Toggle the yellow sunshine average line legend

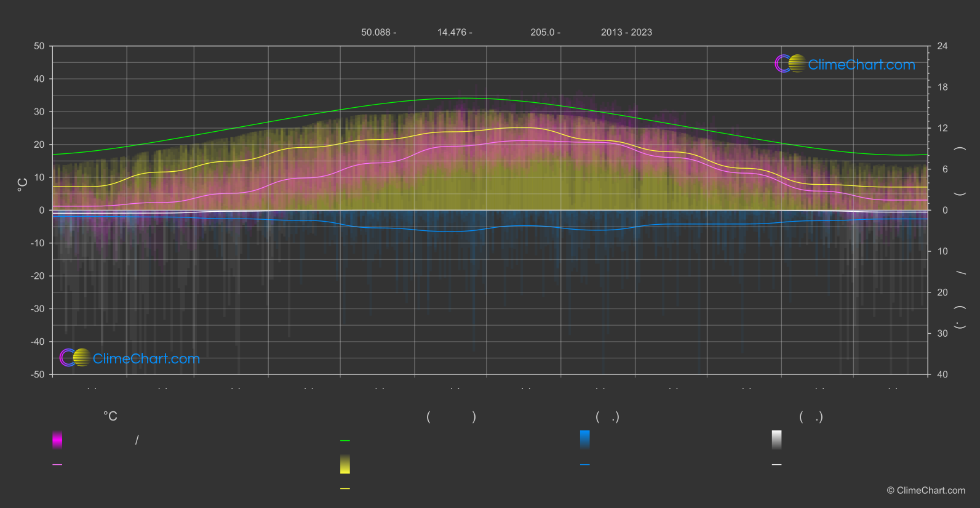pos(345,488)
